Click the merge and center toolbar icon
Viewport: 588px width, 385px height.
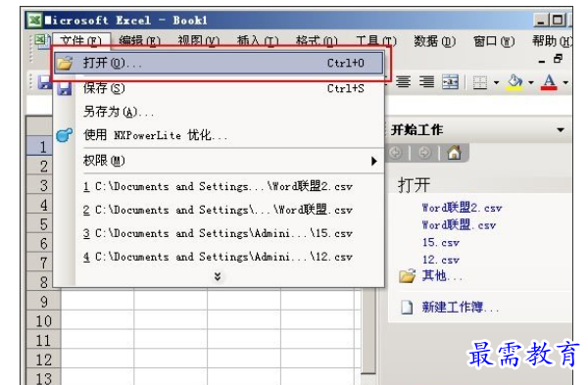[x=450, y=81]
